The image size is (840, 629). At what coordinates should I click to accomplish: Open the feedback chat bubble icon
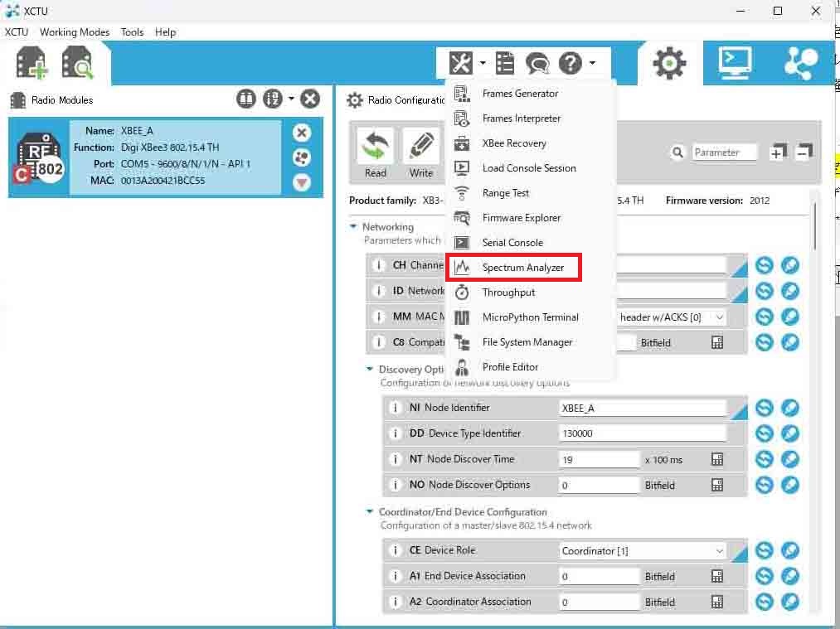click(x=537, y=63)
